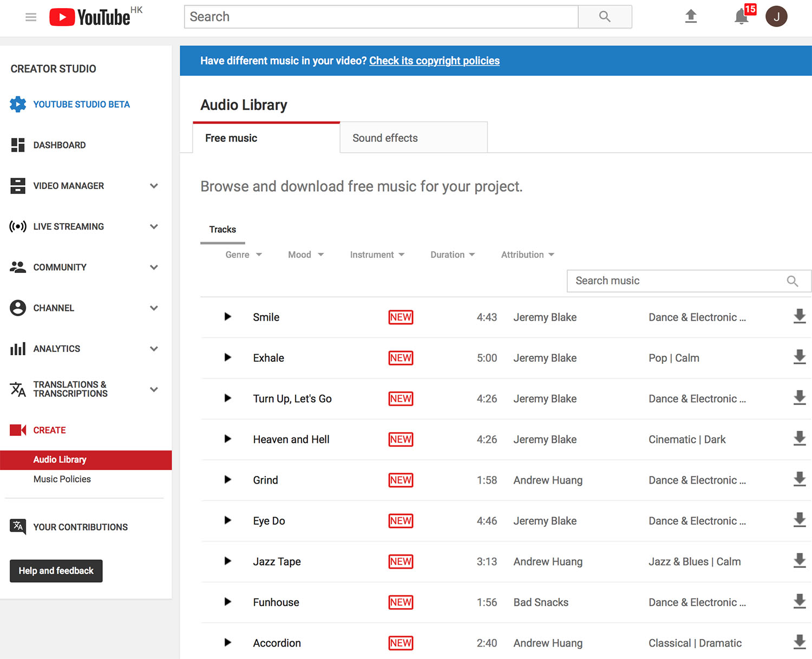Viewport: 812px width, 659px height.
Task: Focus the Search music field
Action: click(x=689, y=281)
